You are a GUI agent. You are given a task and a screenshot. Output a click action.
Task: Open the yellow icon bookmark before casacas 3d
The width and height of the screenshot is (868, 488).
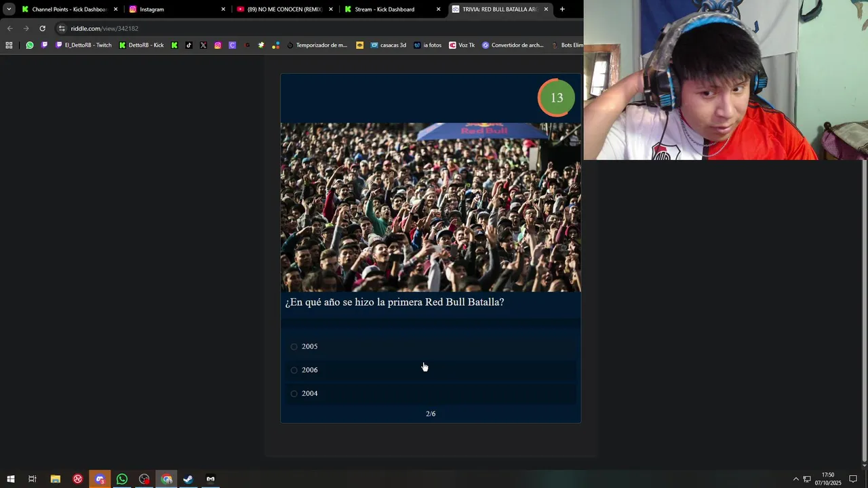pos(359,45)
